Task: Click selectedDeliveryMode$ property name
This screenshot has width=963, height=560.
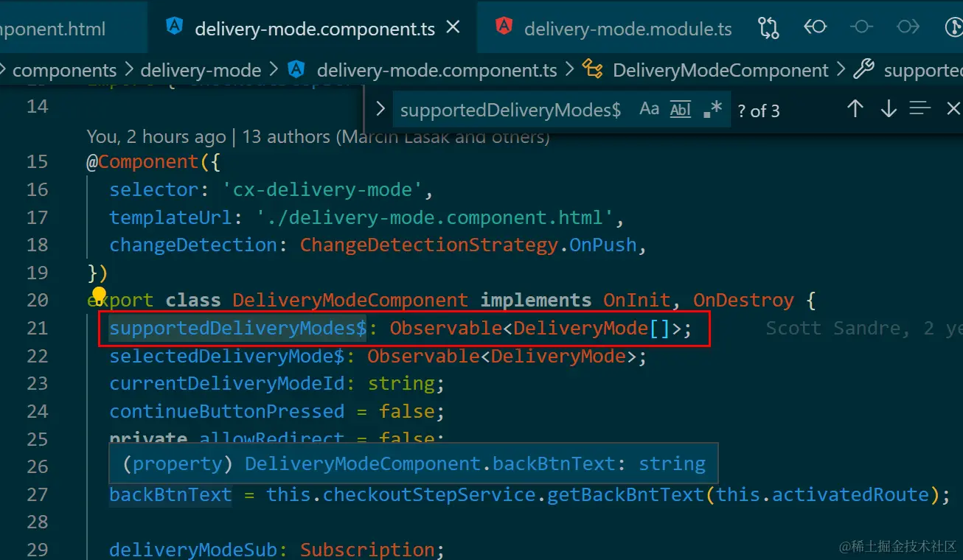Action: [226, 356]
